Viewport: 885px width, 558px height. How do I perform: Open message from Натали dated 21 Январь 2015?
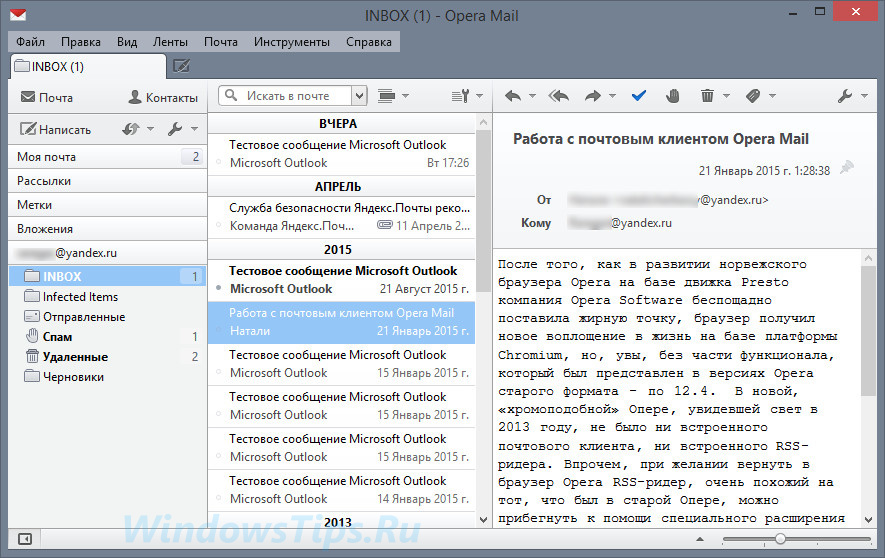click(x=341, y=322)
